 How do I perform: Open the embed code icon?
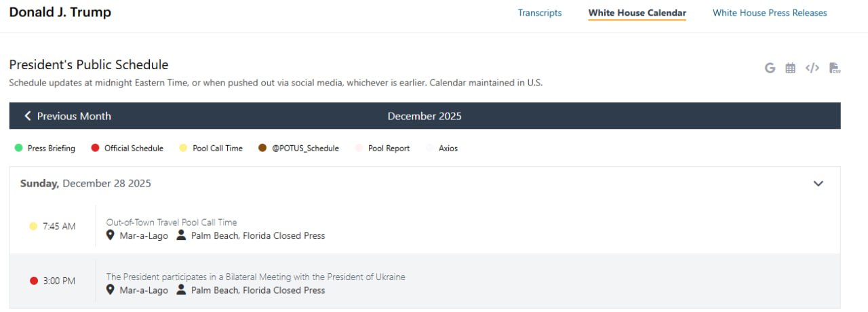pyautogui.click(x=812, y=68)
